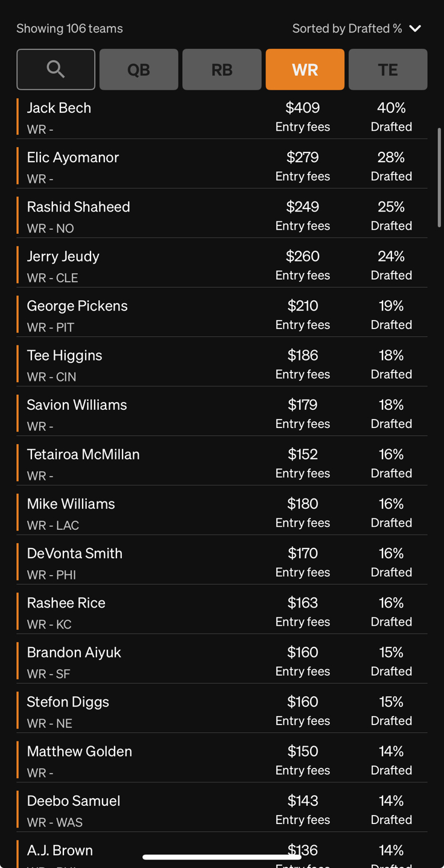Tap Brandon Aiyuk's player row
Screen dimensions: 444x868
click(222, 660)
